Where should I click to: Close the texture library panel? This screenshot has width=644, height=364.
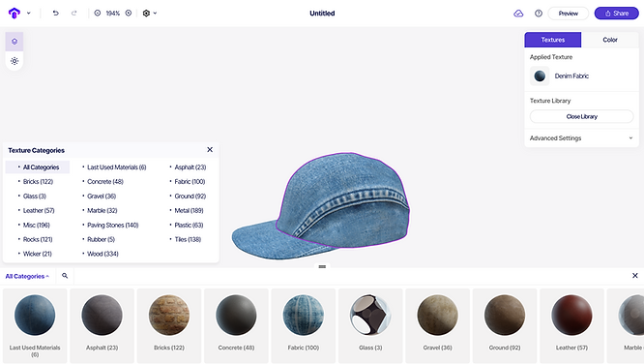[635, 276]
